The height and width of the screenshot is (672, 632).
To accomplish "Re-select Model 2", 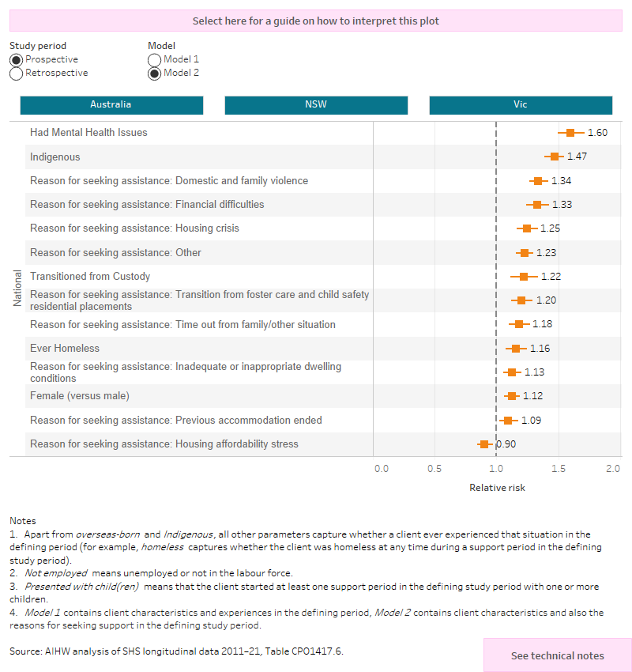I will coord(154,73).
